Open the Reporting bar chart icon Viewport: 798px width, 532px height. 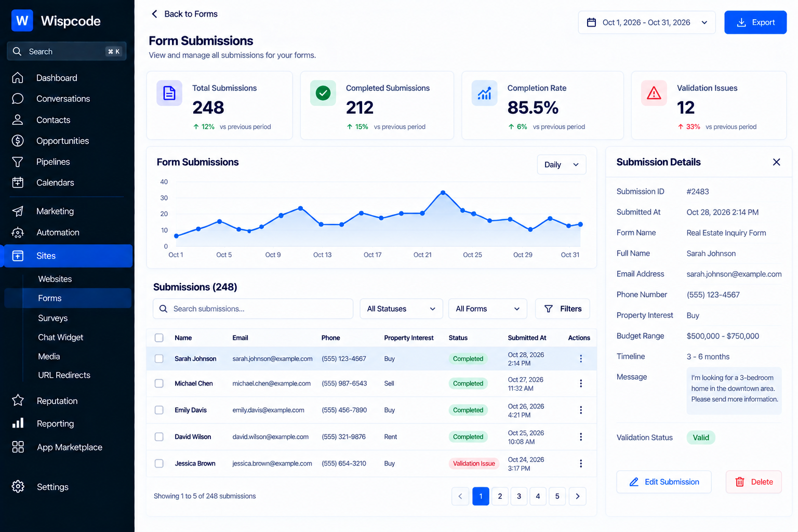[18, 424]
